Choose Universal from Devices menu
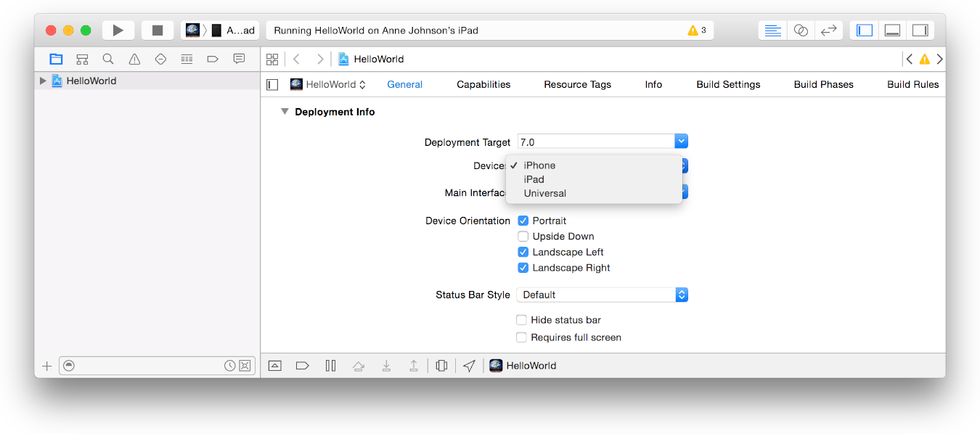This screenshot has height=434, width=980. tap(594, 193)
